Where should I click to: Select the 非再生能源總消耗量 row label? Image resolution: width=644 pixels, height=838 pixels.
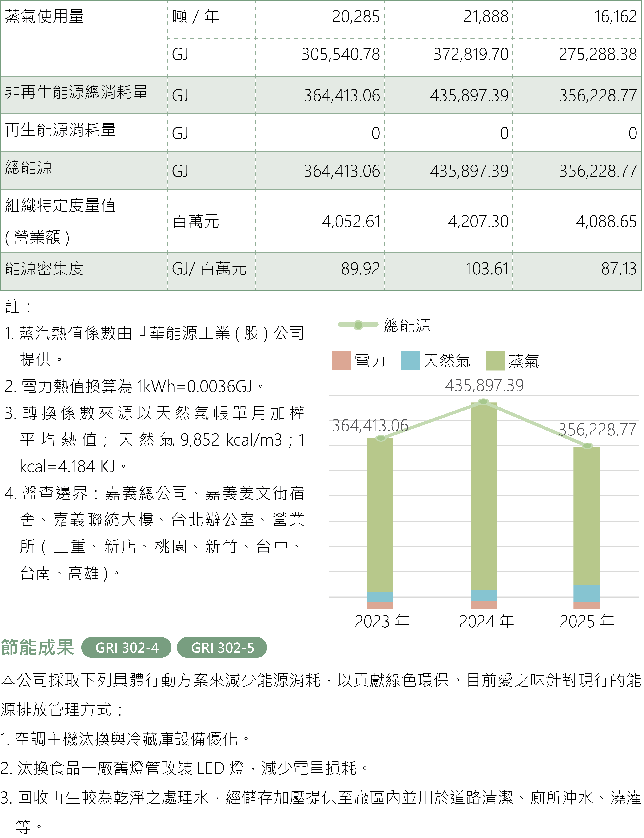pos(76,93)
